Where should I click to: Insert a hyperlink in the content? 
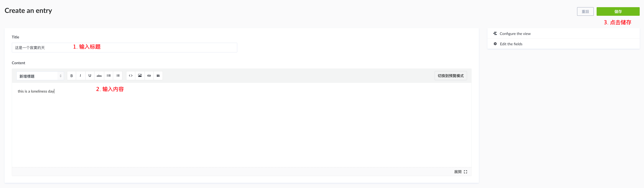click(x=149, y=76)
